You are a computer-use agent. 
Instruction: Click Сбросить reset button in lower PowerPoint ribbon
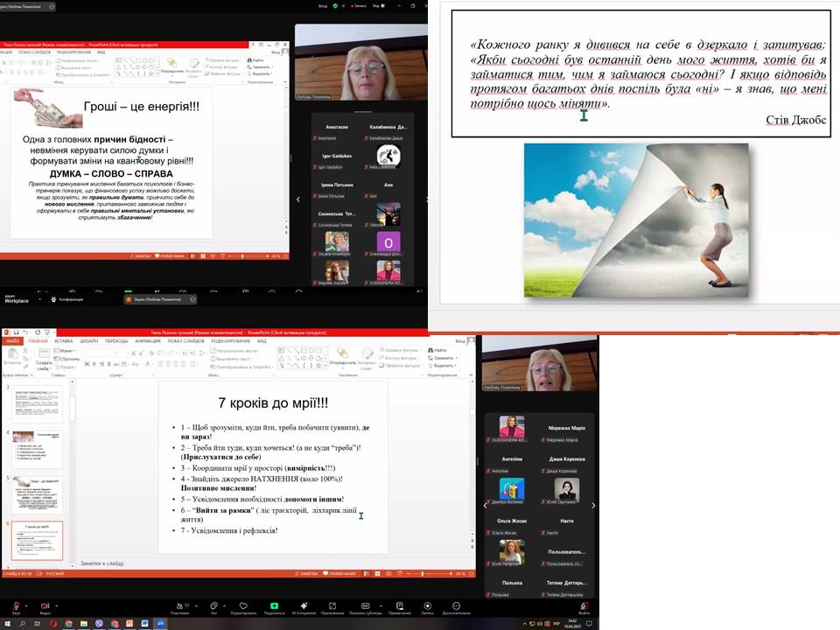click(68, 359)
